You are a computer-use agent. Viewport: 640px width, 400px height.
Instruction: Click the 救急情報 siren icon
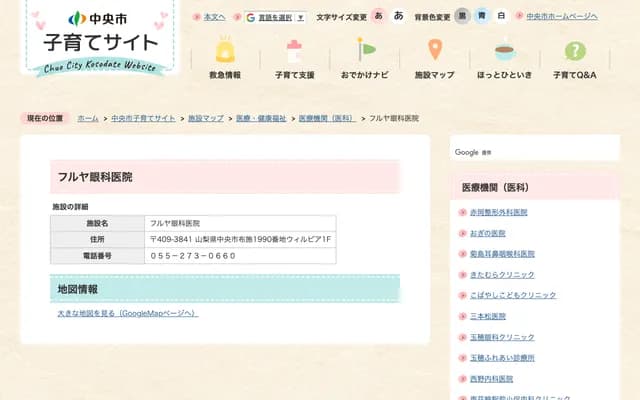pos(224,50)
